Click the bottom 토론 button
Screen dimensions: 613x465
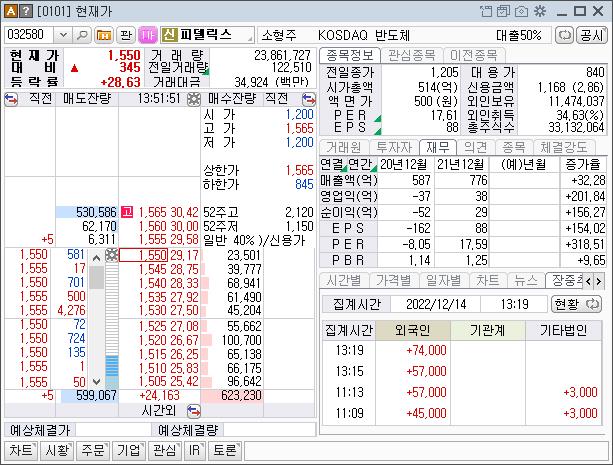pyautogui.click(x=225, y=450)
